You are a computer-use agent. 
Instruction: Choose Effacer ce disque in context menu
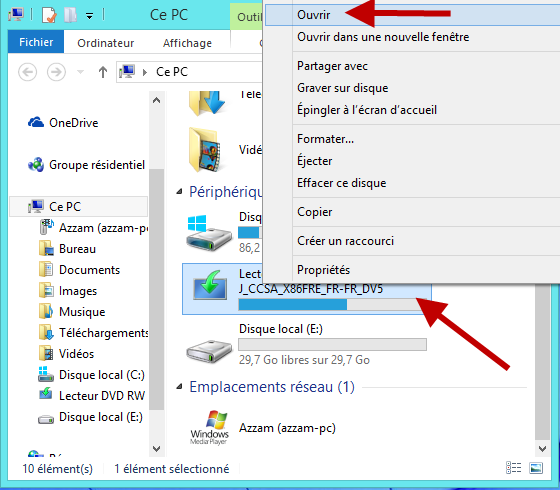click(x=342, y=183)
